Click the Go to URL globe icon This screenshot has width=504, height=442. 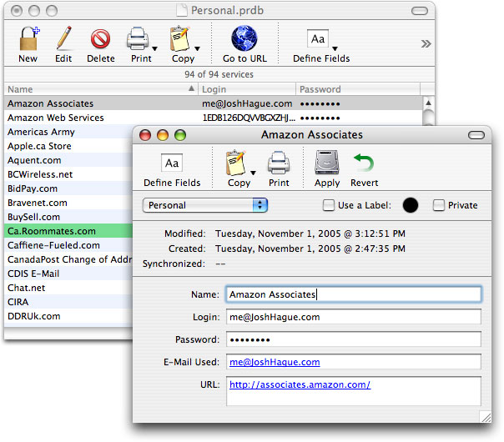click(x=244, y=38)
